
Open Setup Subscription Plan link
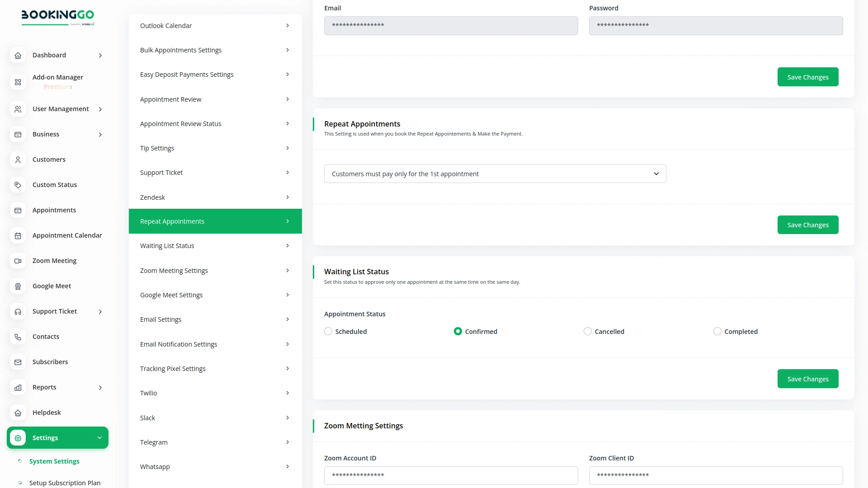click(x=65, y=483)
